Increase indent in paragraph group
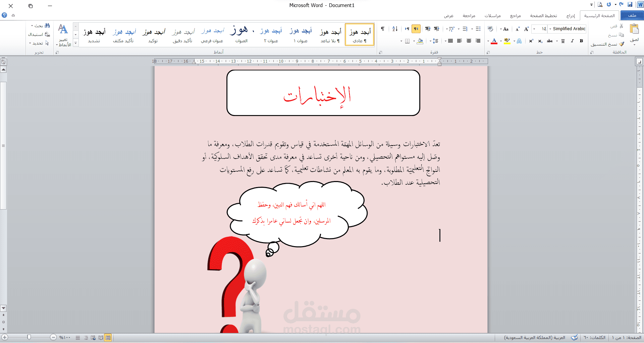The image size is (644, 343). [x=428, y=29]
